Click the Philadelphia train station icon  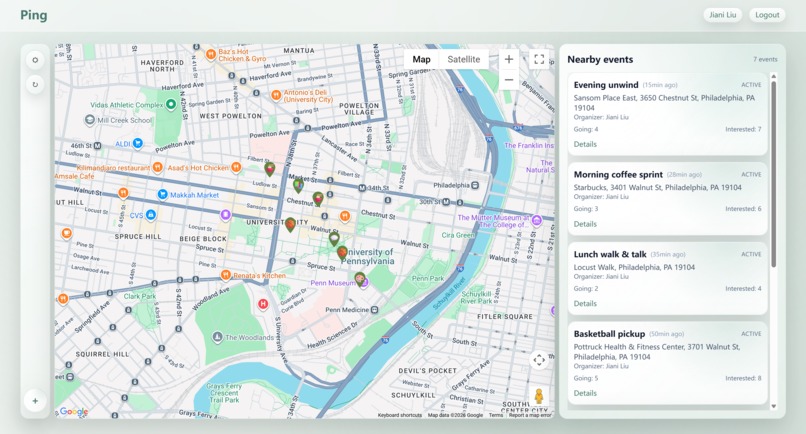(475, 185)
